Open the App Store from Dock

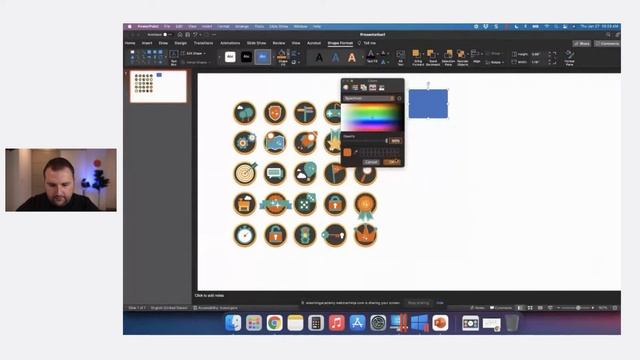357,323
